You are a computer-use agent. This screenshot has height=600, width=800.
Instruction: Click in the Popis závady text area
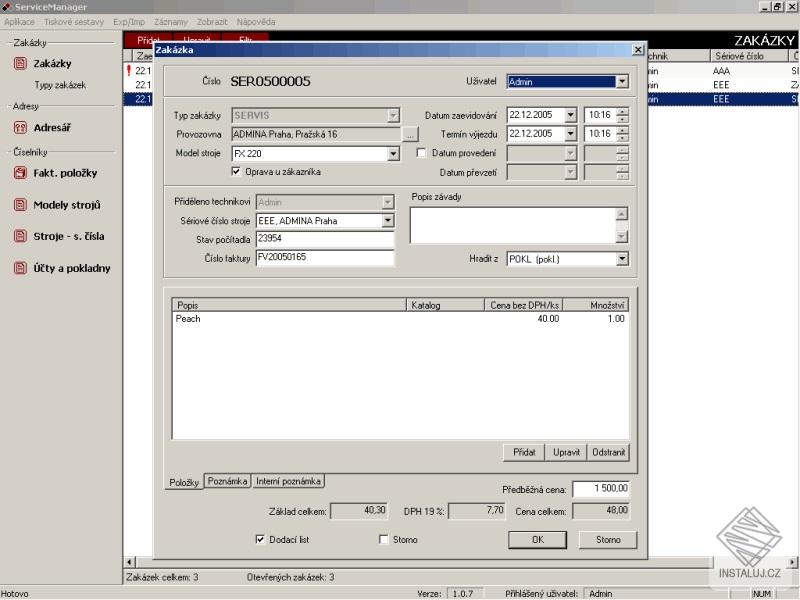(513, 225)
